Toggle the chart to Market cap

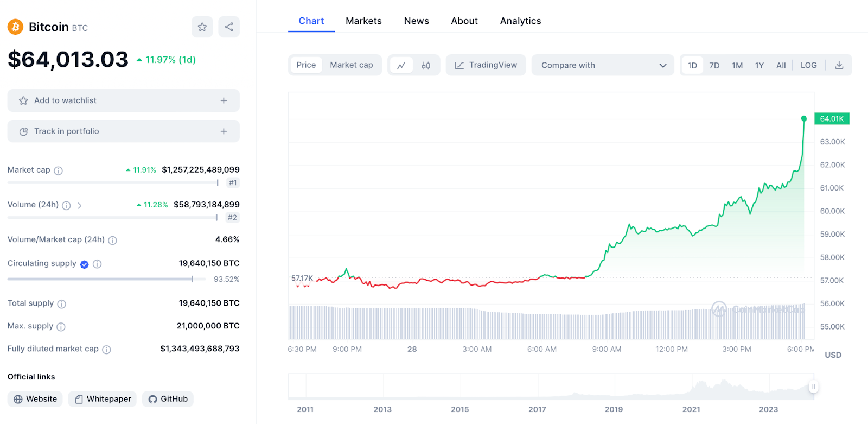(x=352, y=65)
